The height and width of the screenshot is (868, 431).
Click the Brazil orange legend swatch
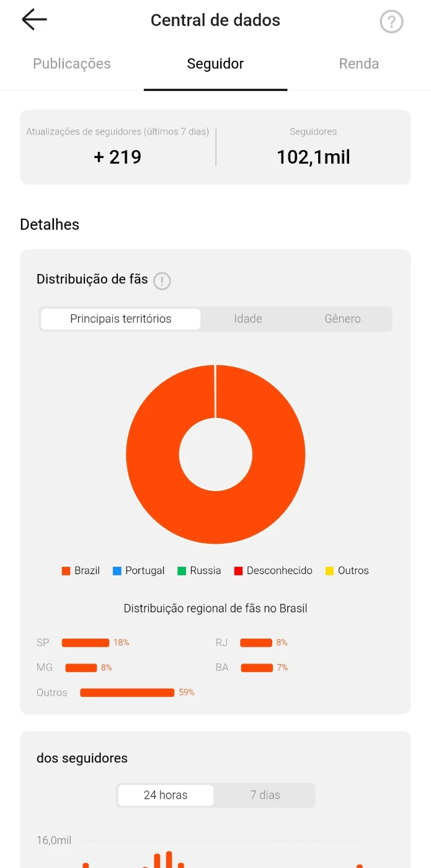pos(66,571)
